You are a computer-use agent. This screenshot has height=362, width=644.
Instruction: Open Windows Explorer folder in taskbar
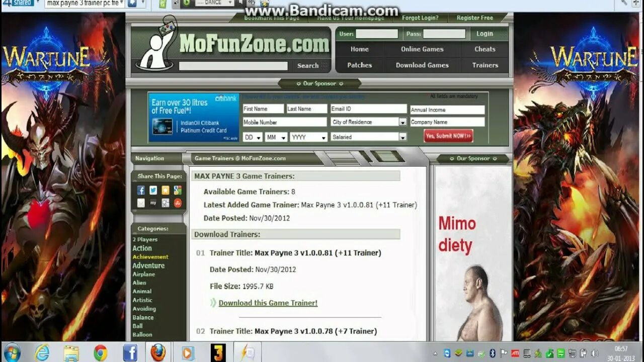(71, 352)
